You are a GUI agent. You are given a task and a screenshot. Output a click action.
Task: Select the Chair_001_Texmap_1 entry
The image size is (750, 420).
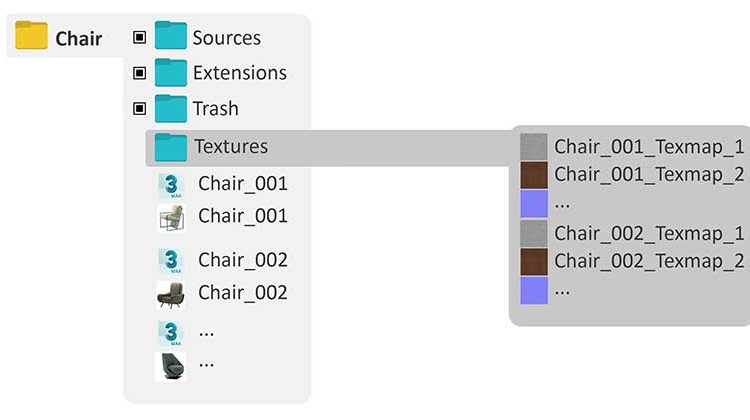[649, 147]
